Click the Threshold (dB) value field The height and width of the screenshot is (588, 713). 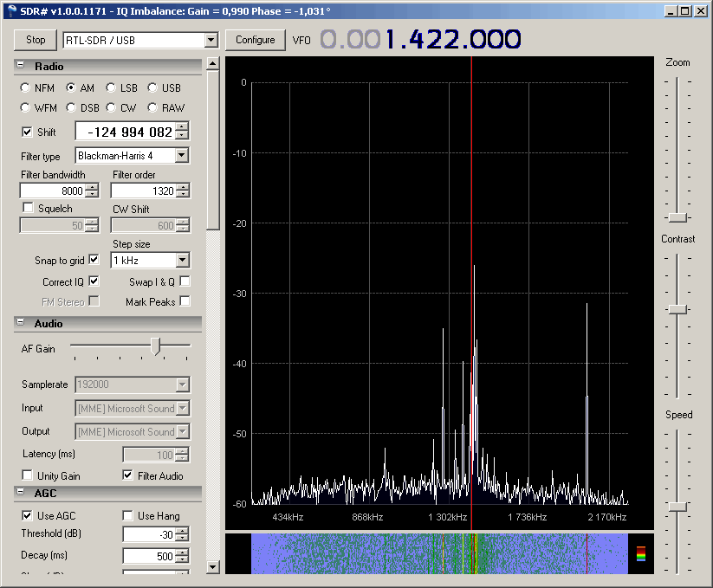point(148,534)
